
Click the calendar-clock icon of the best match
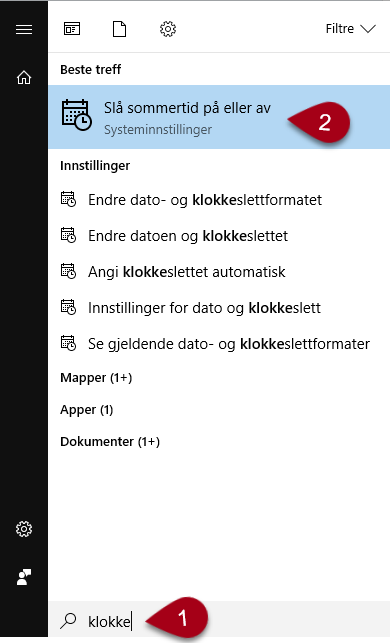pyautogui.click(x=76, y=115)
